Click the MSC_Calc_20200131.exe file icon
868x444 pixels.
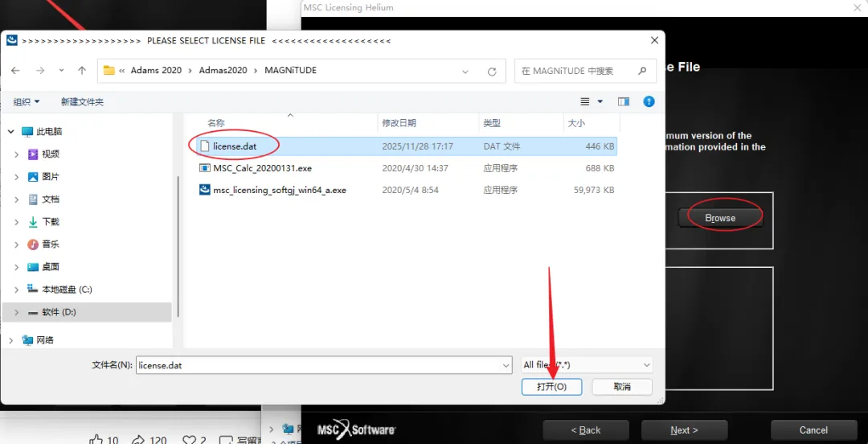pyautogui.click(x=205, y=168)
